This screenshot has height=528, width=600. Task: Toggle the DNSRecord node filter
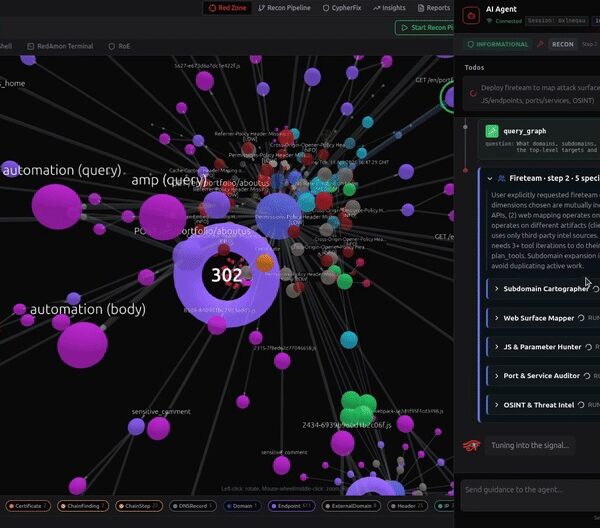(x=192, y=506)
